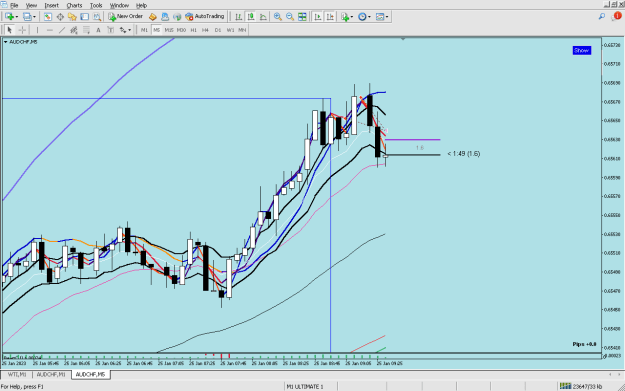Switch chart to bar chart mode
Viewport: 625px width, 391px height.
[x=238, y=17]
